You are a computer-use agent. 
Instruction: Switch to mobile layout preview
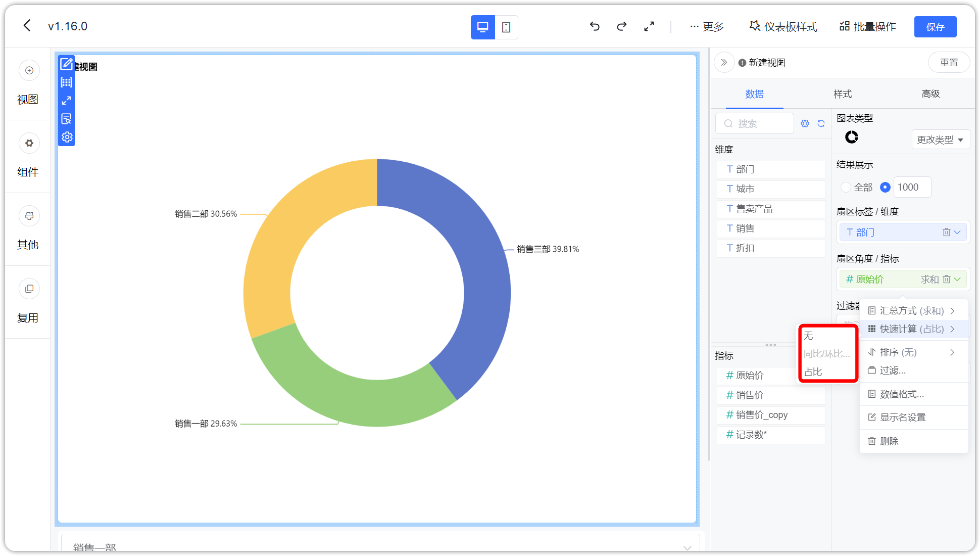(x=506, y=27)
